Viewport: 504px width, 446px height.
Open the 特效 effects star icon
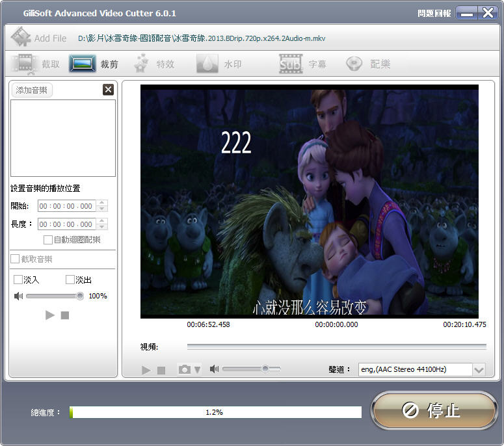[x=141, y=63]
